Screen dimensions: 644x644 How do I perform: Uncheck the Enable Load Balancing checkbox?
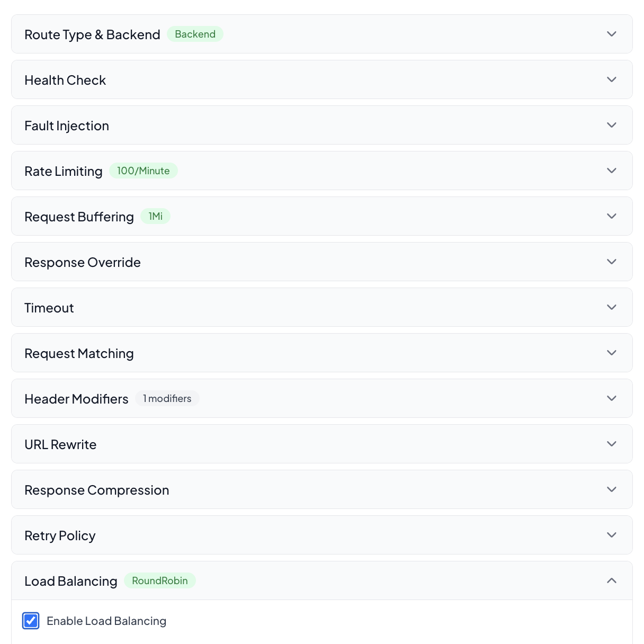(31, 621)
